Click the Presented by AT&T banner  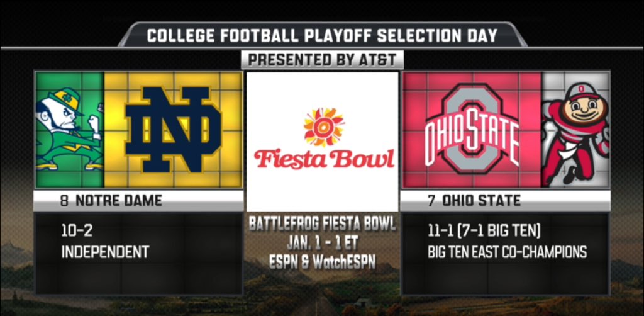click(x=323, y=60)
